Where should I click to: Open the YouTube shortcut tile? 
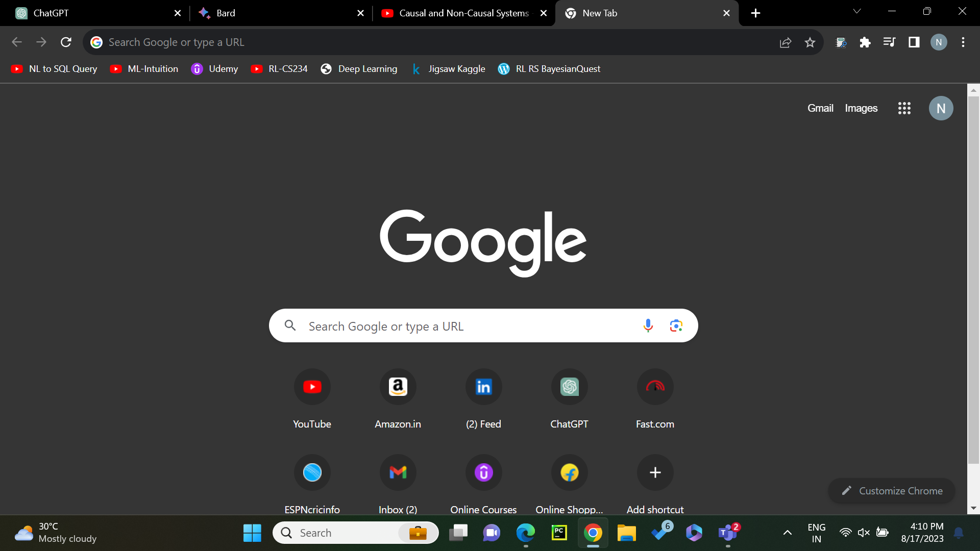coord(312,387)
